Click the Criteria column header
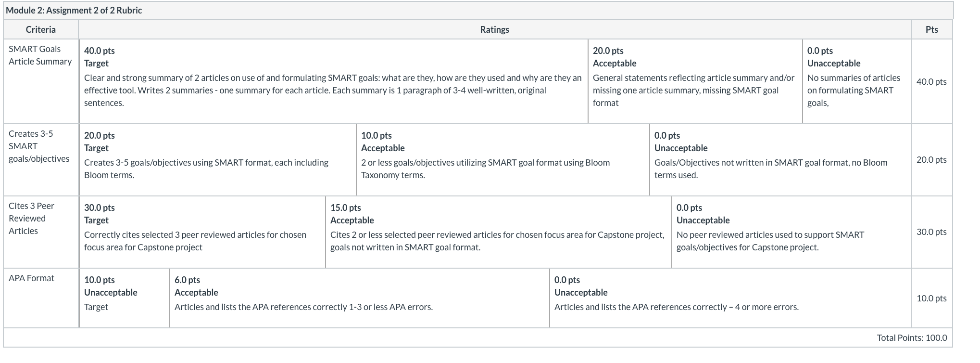This screenshot has height=363, width=980. [41, 29]
